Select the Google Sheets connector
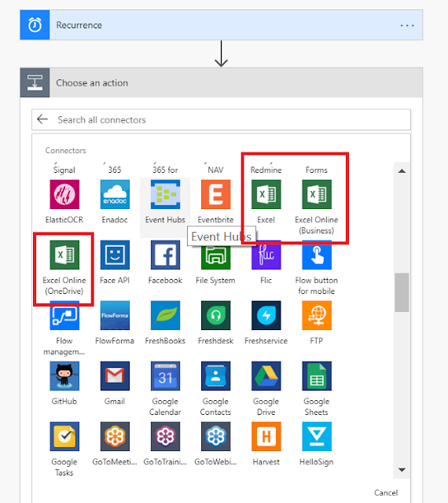This screenshot has height=503, width=448. tap(317, 376)
